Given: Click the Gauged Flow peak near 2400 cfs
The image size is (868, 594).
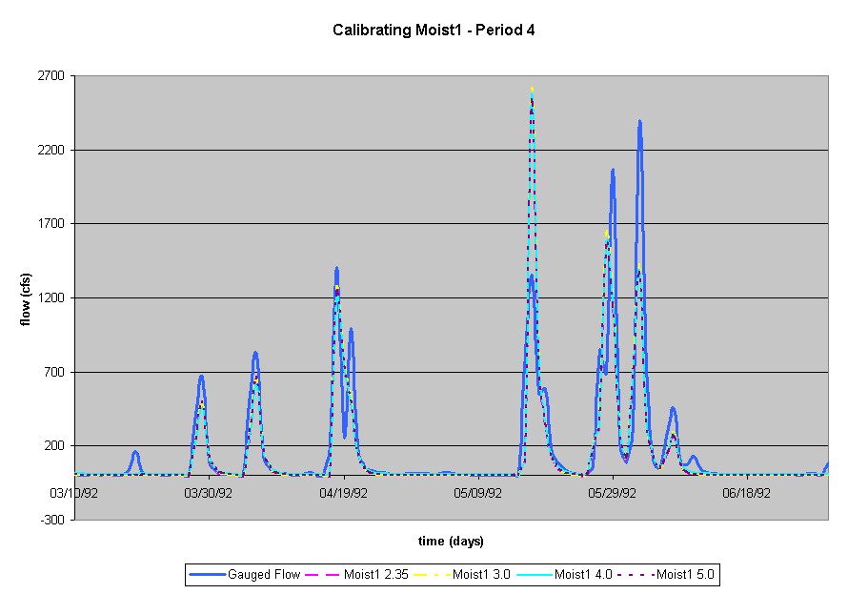Looking at the screenshot, I should (639, 123).
